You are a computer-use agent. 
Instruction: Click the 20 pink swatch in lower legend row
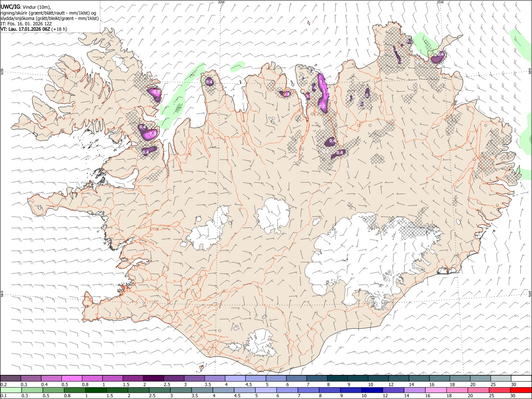pyautogui.click(x=478, y=390)
